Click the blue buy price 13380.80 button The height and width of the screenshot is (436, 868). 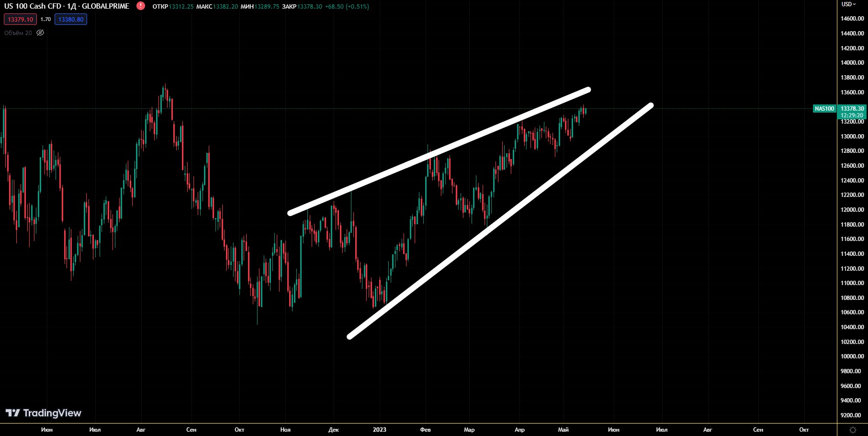(71, 19)
